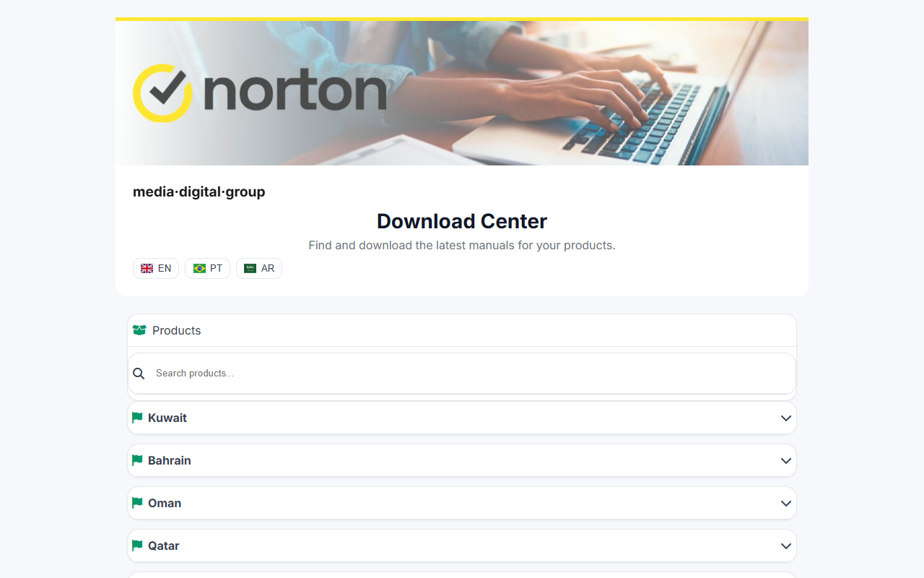Expand the Kuwait section
924x578 pixels.
(x=786, y=418)
